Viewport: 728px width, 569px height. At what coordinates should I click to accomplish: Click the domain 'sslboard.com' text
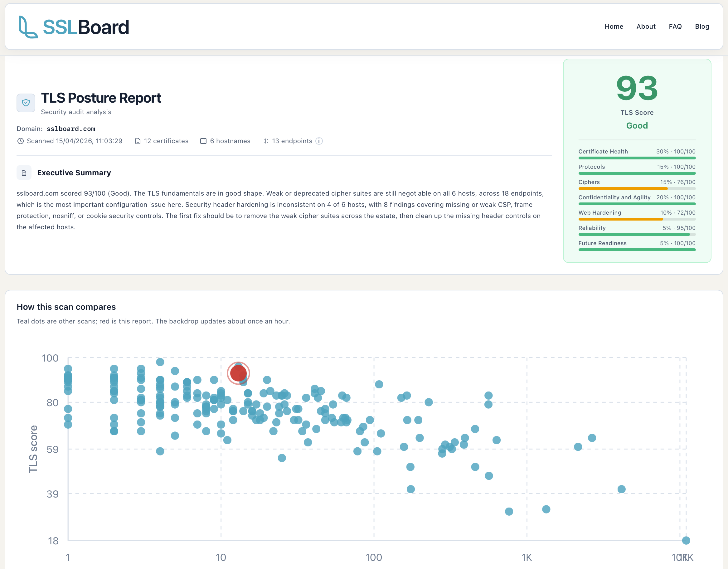71,129
